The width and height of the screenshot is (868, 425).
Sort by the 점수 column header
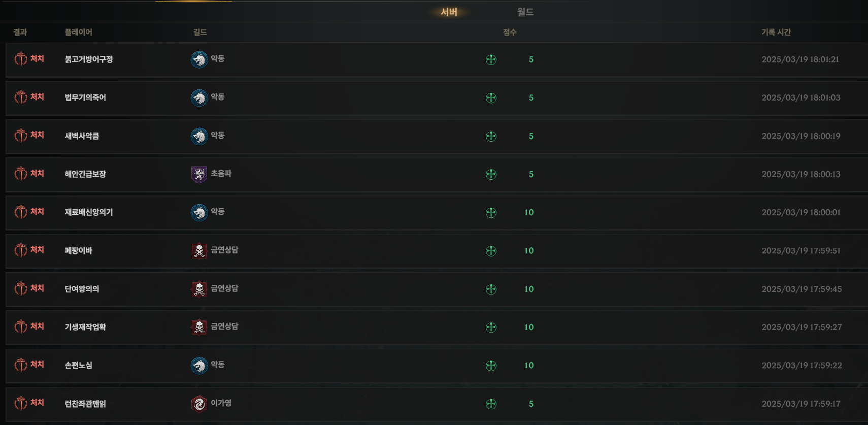(510, 32)
